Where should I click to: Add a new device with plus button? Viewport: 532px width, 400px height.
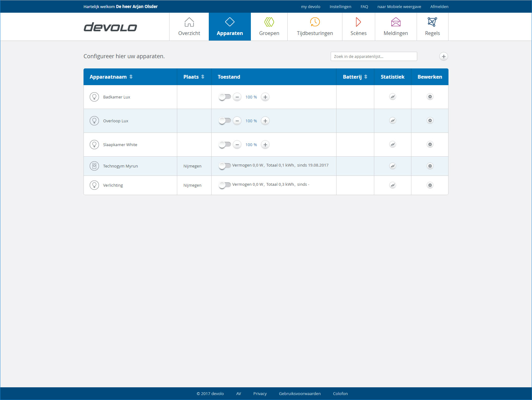click(444, 56)
